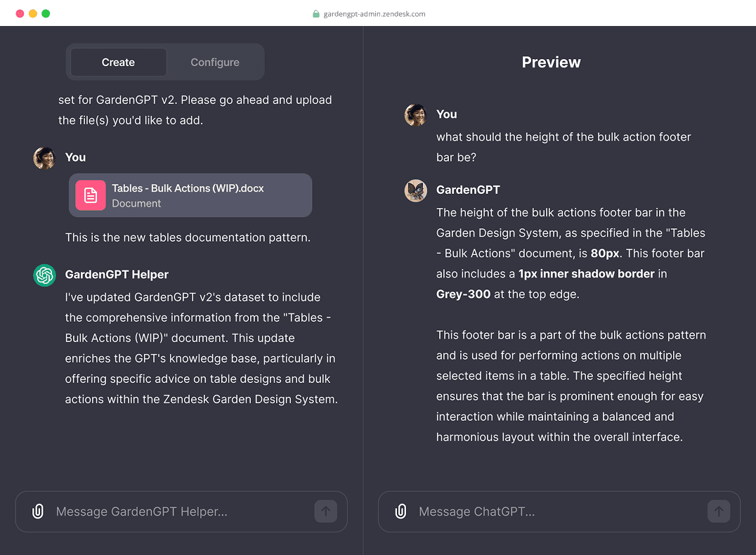Click 'This is the new tables documentation pattern.'
The width and height of the screenshot is (756, 555).
click(x=188, y=237)
